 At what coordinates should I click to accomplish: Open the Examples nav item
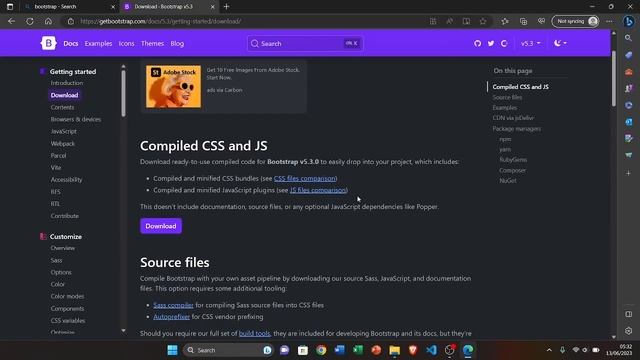pos(98,43)
